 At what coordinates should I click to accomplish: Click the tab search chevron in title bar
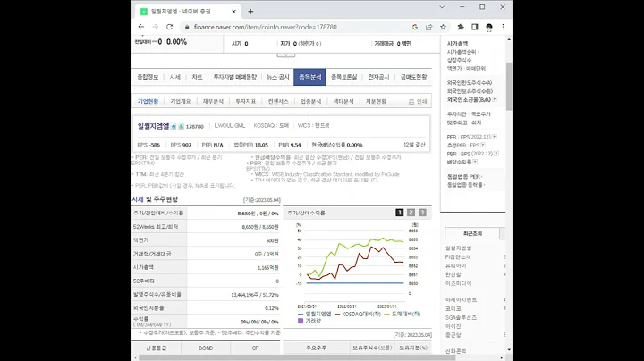tap(442, 7)
